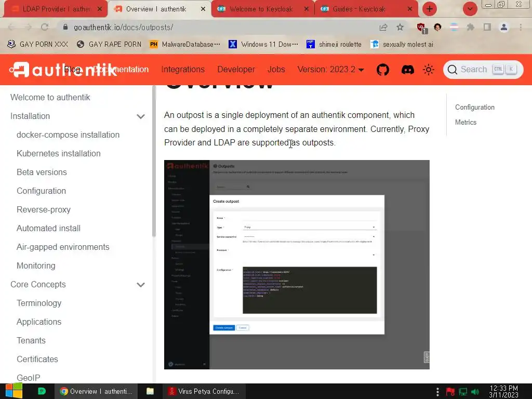Open the Chrome three-dot menu

click(x=521, y=27)
